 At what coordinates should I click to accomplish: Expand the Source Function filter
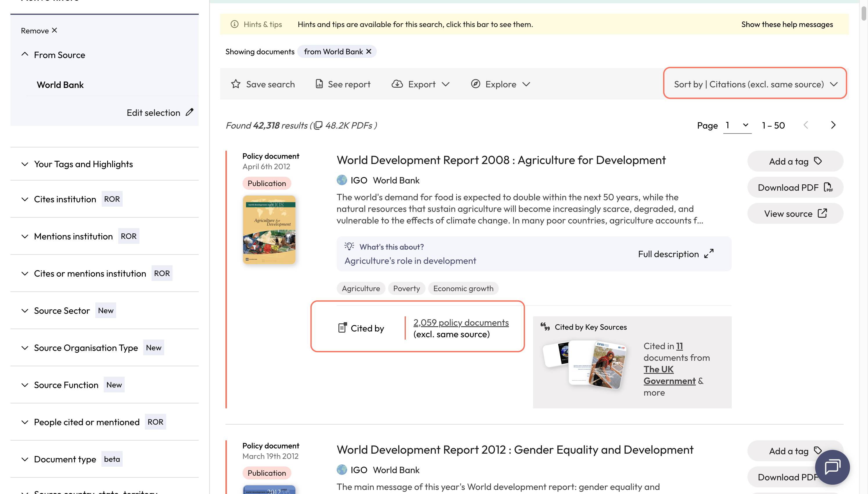click(x=25, y=385)
